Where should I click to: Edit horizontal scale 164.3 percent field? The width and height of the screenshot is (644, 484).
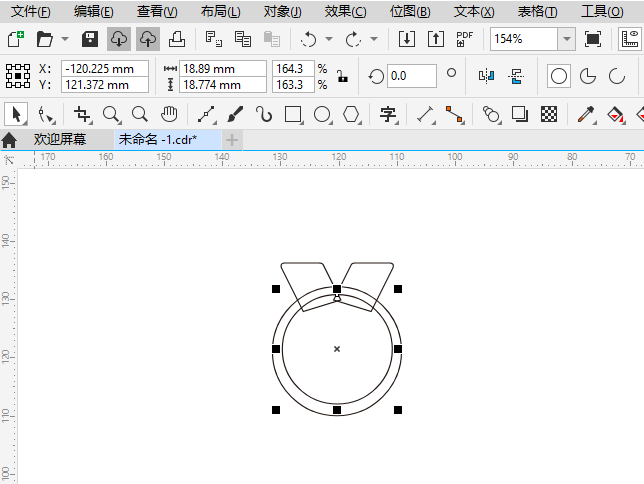point(293,69)
